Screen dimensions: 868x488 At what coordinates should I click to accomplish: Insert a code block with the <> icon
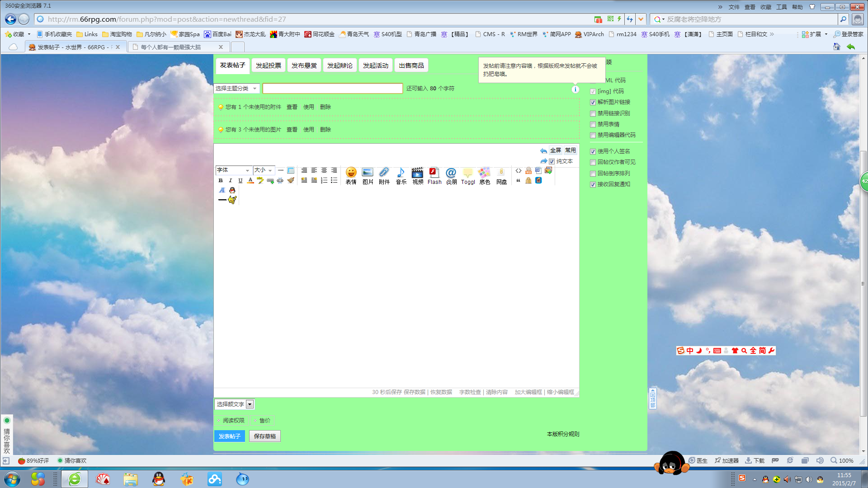pyautogui.click(x=519, y=170)
